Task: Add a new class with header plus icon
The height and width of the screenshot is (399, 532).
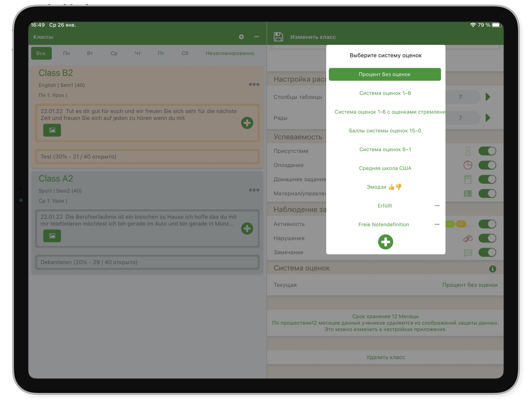Action: pyautogui.click(x=241, y=37)
